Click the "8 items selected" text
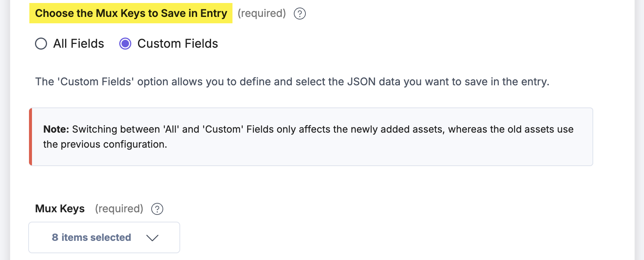The image size is (644, 260). click(x=91, y=237)
